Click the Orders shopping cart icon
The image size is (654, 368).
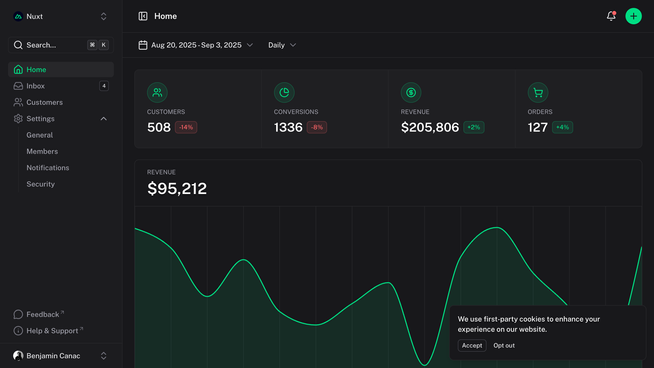point(538,93)
